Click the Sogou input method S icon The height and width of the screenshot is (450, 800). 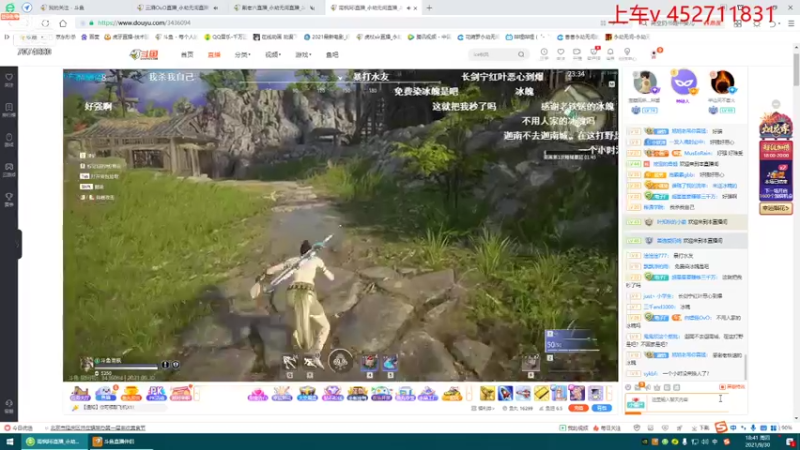pyautogui.click(x=720, y=427)
